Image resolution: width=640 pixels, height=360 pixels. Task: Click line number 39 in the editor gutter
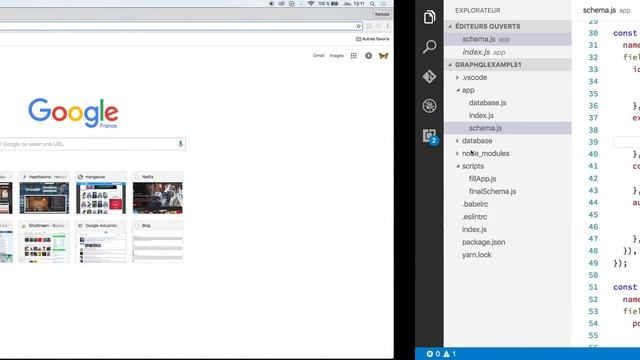point(593,142)
